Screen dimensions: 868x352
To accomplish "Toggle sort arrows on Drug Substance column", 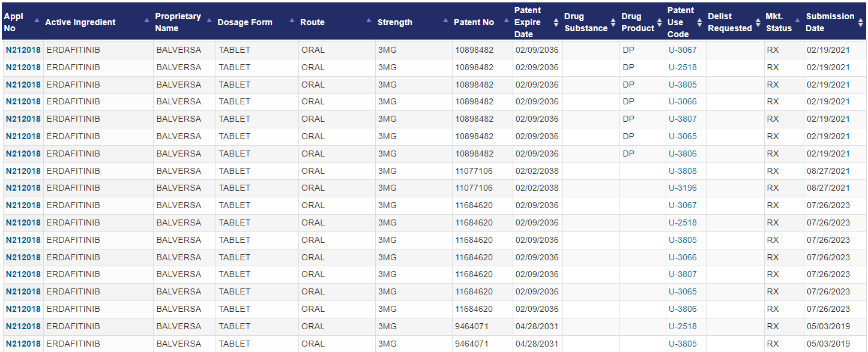I will 613,22.
